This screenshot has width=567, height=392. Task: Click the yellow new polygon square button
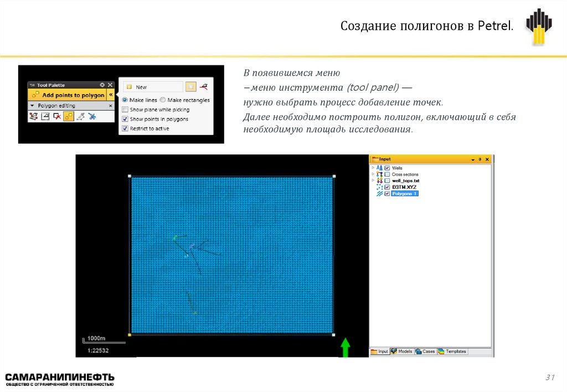(x=190, y=86)
